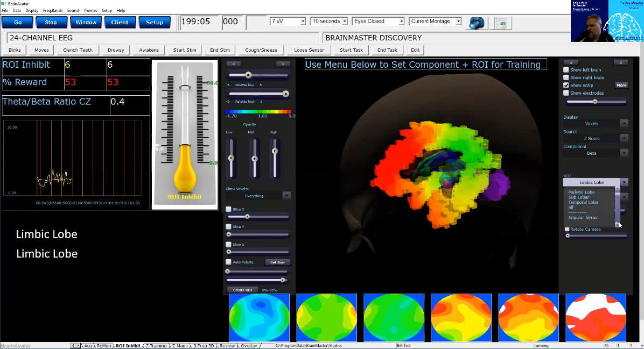Viewport: 644px width, 349px height.
Task: Click the first blue brain map thumbnail
Action: click(x=259, y=318)
